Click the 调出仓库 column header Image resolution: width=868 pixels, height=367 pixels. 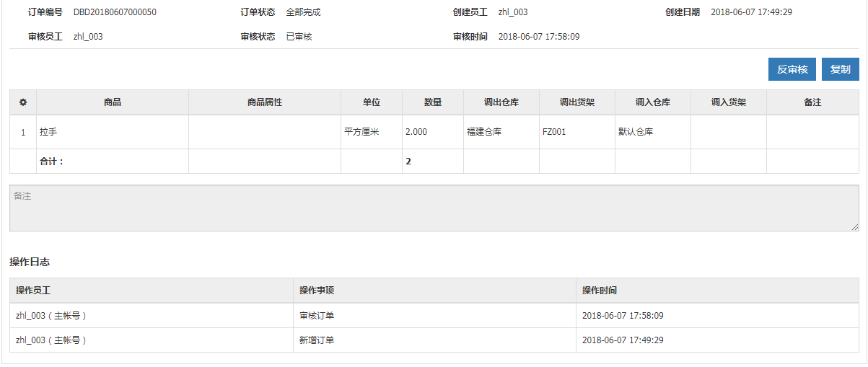[x=501, y=102]
